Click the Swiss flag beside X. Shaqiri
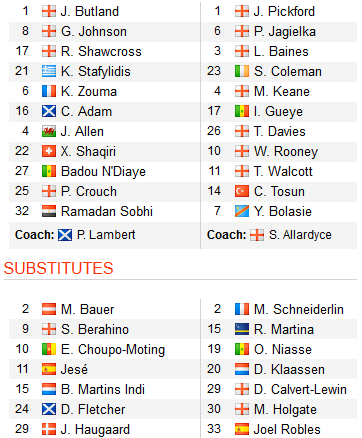 click(x=49, y=151)
